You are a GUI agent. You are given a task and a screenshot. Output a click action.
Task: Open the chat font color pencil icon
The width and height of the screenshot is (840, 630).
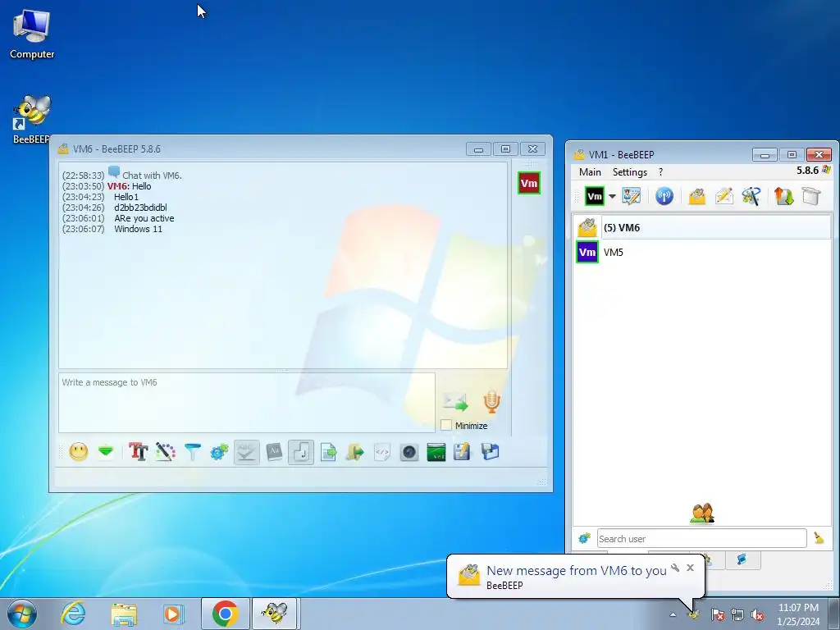[166, 452]
